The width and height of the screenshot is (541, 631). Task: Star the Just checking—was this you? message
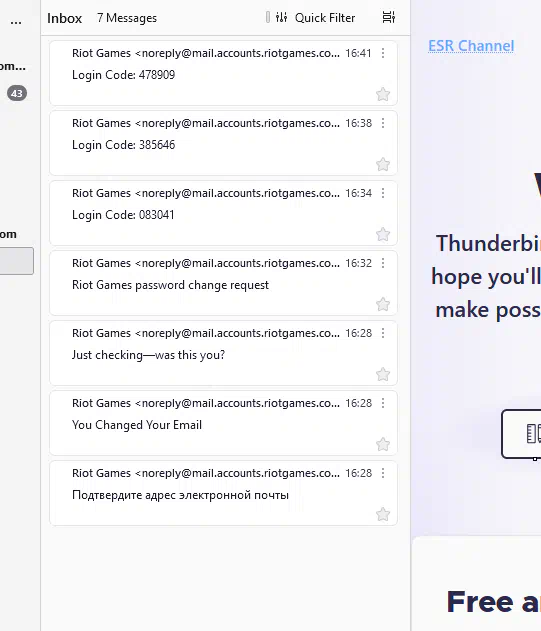[x=383, y=374]
